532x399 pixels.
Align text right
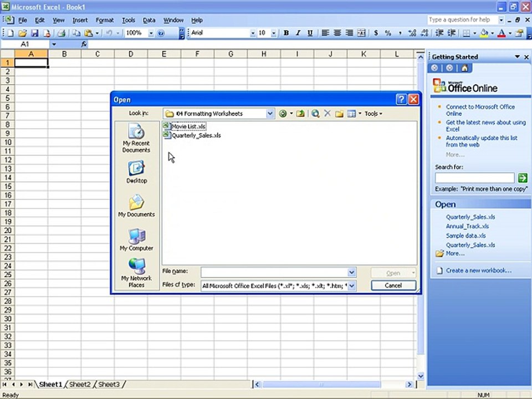pyautogui.click(x=349, y=33)
